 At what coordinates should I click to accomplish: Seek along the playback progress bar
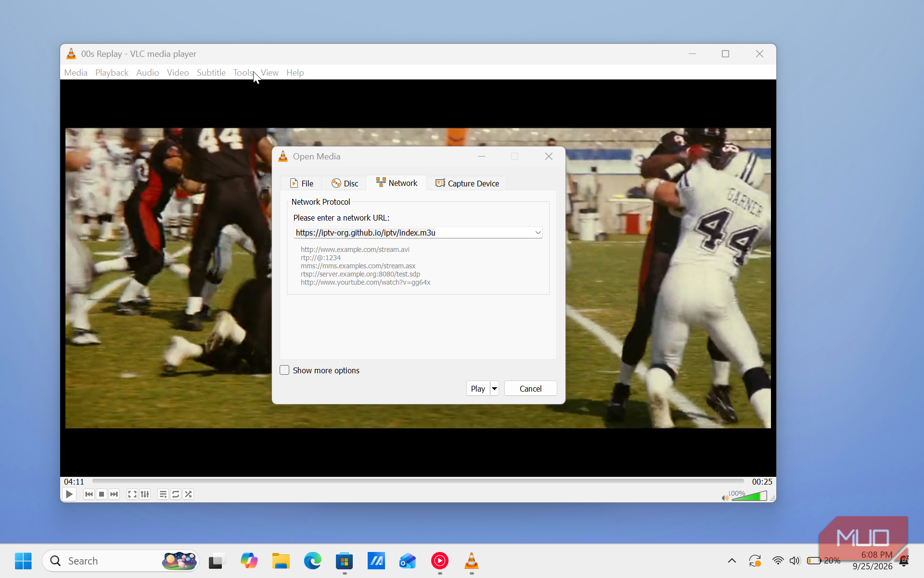coord(418,481)
